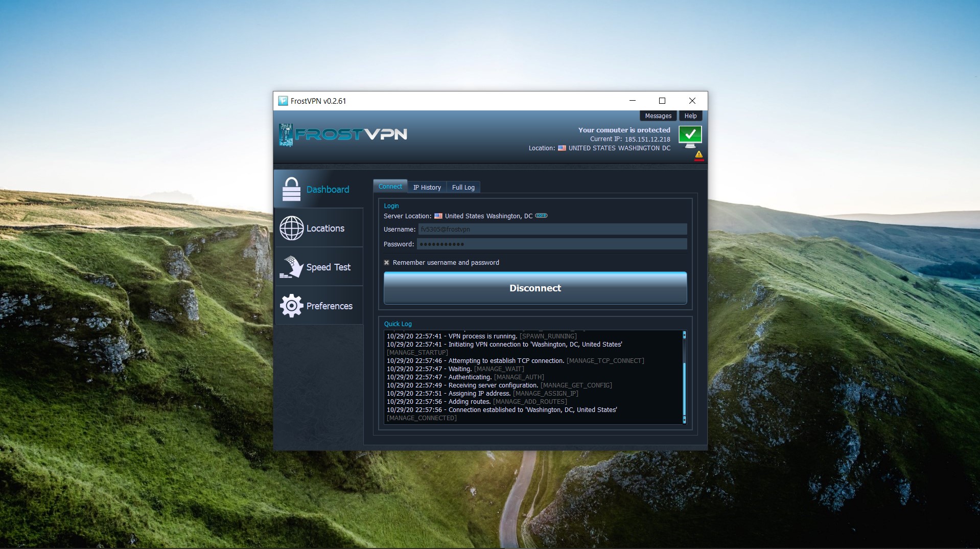Screen dimensions: 980x549
Task: Click the 'Waiting.' log line
Action: coord(455,369)
